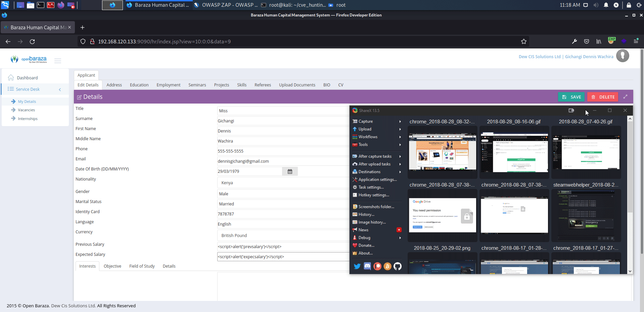This screenshot has width=644, height=312.
Task: Click the notifications bell in the panel
Action: coord(606,5)
